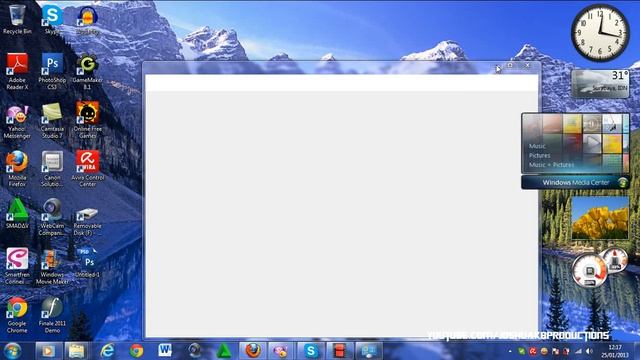
Task: Select Music + Pictures in Media Center gadget
Action: coord(551,165)
